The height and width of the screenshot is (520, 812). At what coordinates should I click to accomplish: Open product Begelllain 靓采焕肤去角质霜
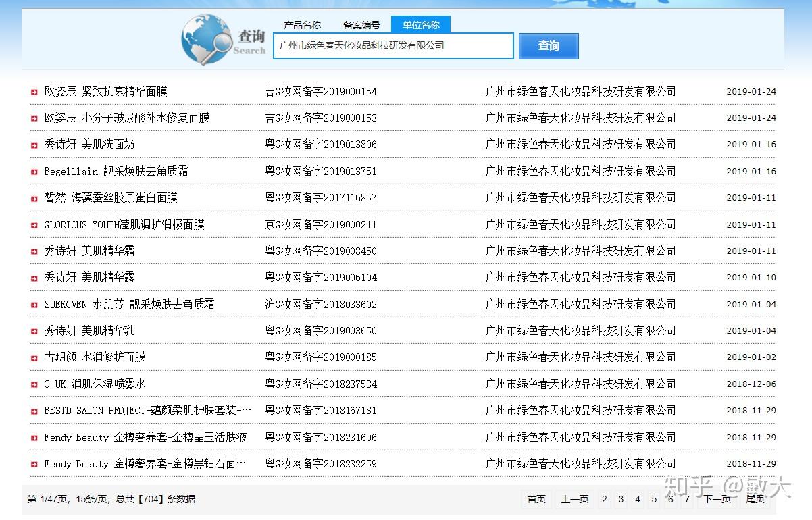click(116, 171)
